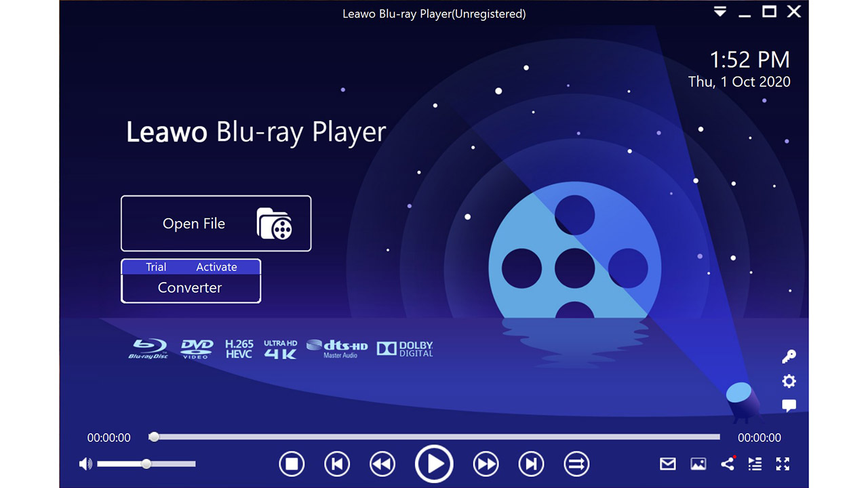Skip to the next track

531,464
